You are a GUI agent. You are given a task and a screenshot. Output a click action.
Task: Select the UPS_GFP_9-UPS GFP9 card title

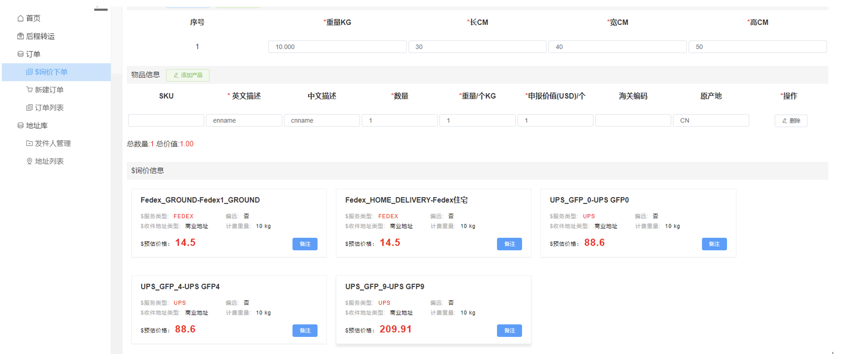385,287
